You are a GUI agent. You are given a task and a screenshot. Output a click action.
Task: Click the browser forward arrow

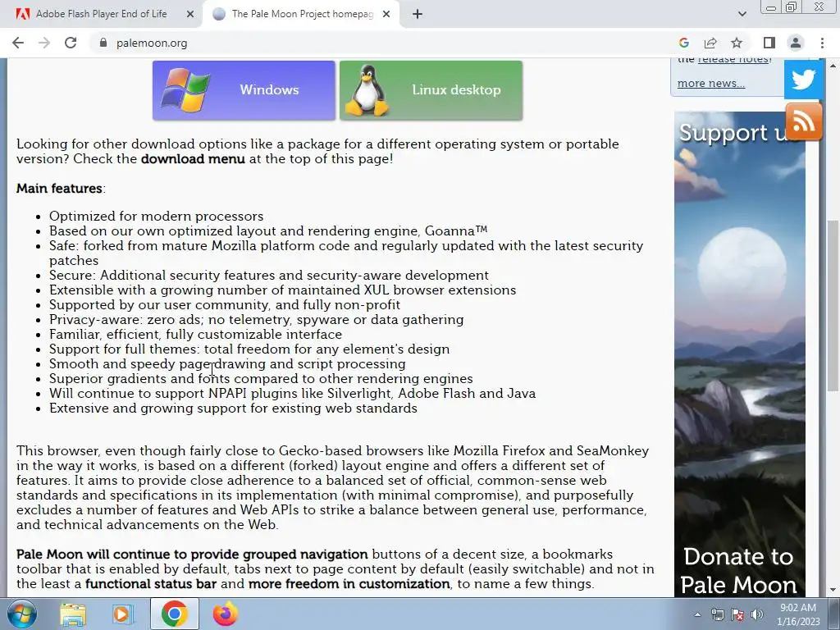(x=44, y=43)
